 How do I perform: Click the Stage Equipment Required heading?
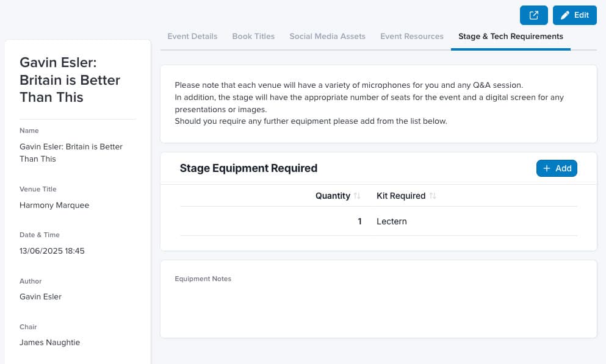[248, 168]
